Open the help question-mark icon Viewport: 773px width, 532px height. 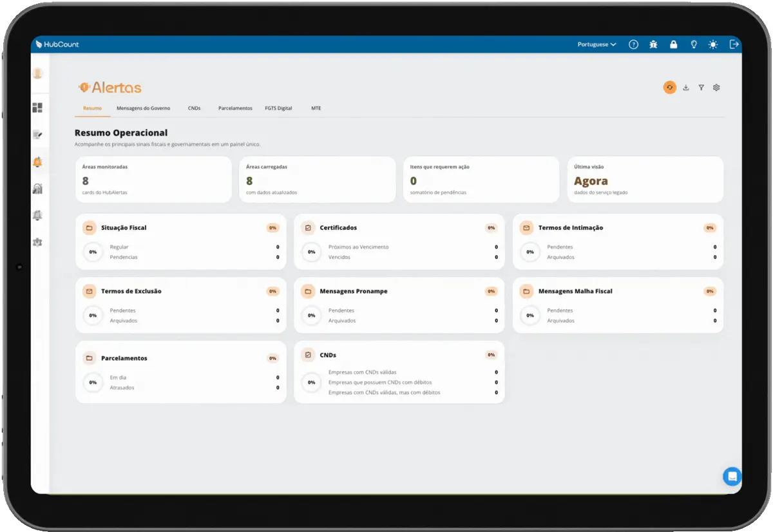[633, 44]
